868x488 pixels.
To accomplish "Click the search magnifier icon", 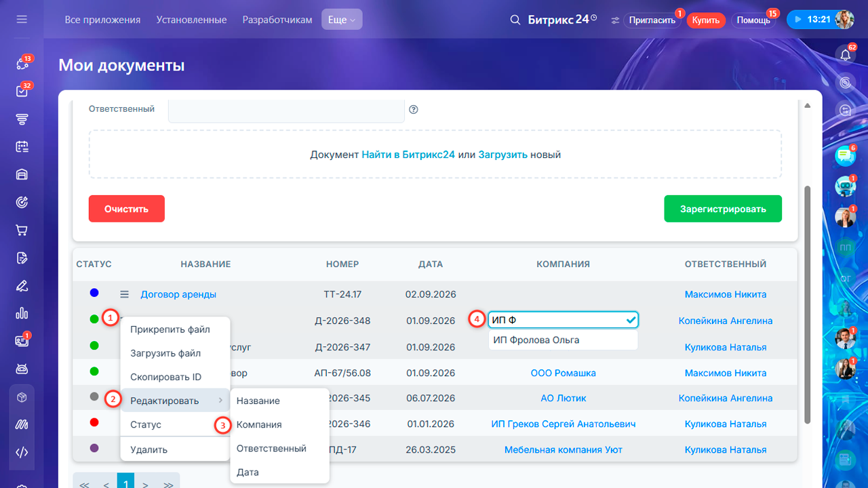I will (515, 20).
